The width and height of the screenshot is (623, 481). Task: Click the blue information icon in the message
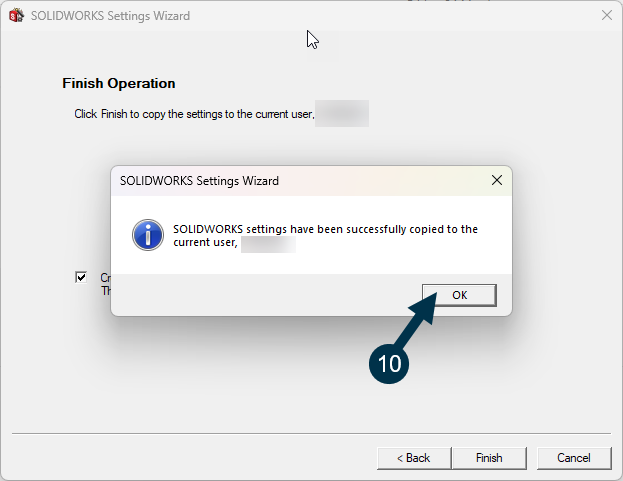[148, 235]
